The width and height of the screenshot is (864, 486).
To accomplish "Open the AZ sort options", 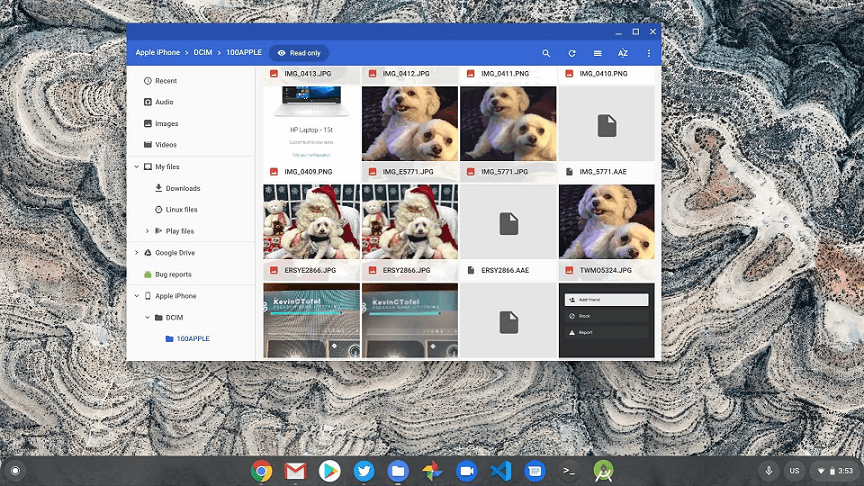I will [x=623, y=53].
